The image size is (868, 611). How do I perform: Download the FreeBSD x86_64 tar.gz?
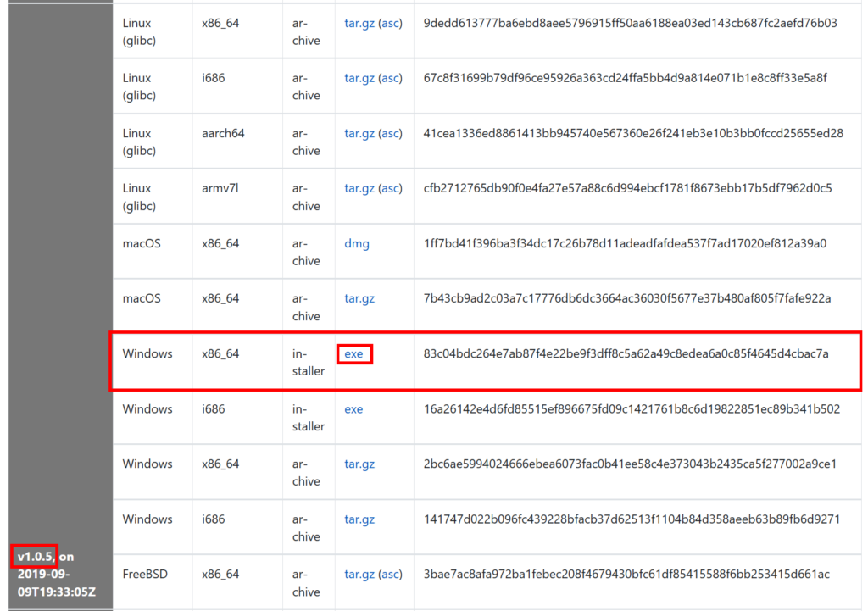tap(359, 574)
